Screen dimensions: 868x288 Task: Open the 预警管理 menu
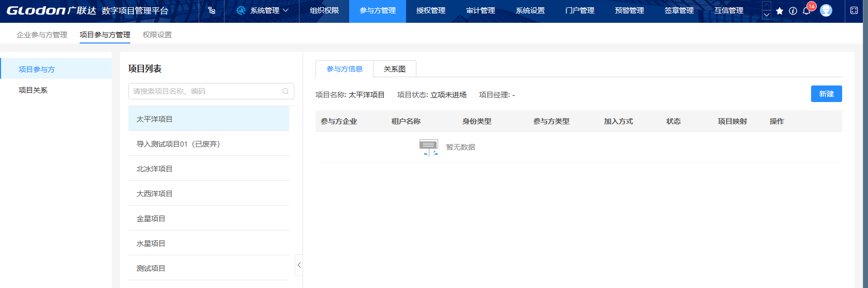tap(630, 10)
